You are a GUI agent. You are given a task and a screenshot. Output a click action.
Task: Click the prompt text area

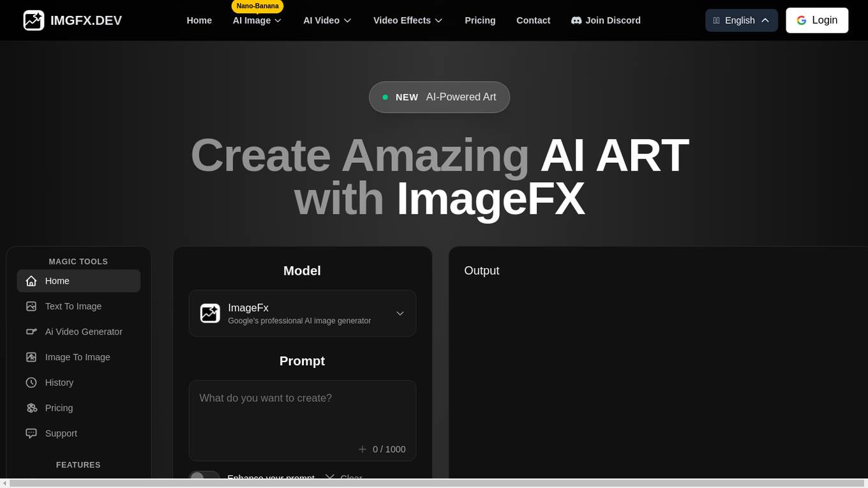click(x=303, y=420)
